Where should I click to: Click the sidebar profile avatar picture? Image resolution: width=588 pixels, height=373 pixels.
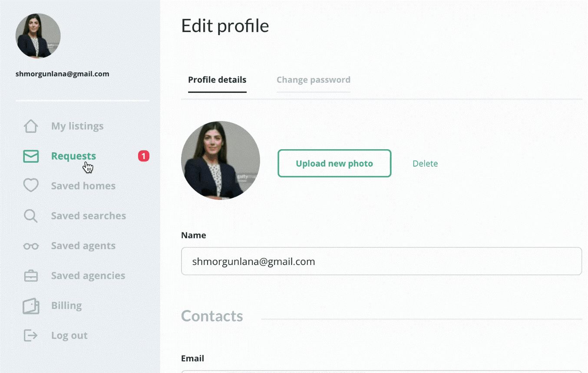[x=38, y=36]
